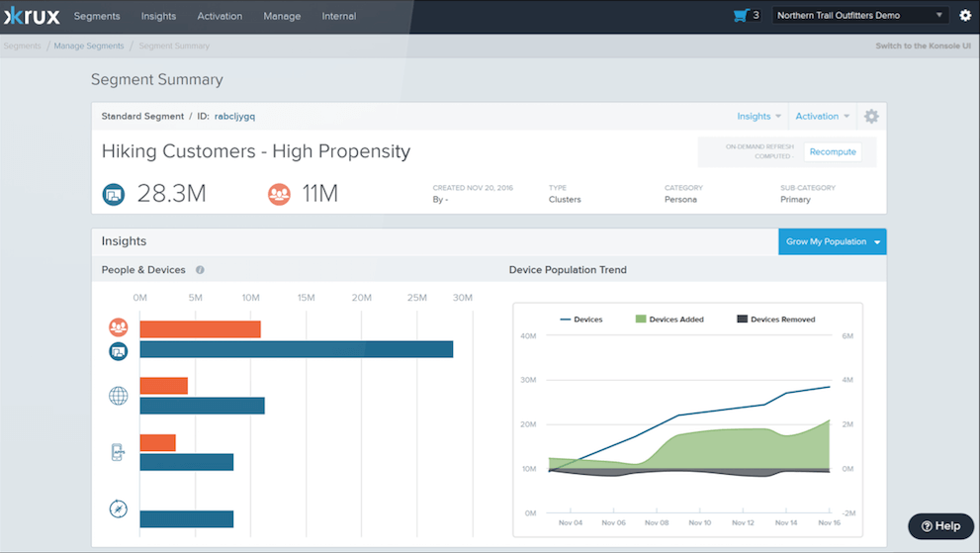Click the info icon beside People & Devices

coord(200,270)
